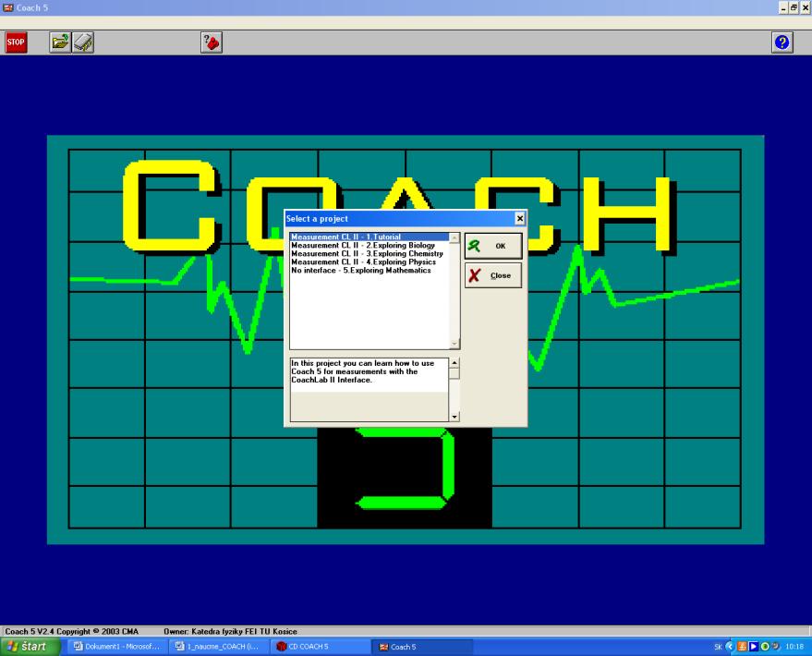Click the Coach 5 taskbar button
Image resolution: width=812 pixels, height=656 pixels.
click(422, 647)
